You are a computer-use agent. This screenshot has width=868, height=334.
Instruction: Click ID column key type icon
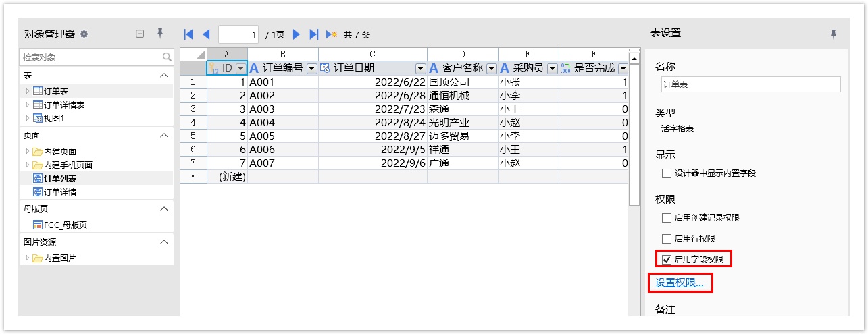tap(213, 68)
